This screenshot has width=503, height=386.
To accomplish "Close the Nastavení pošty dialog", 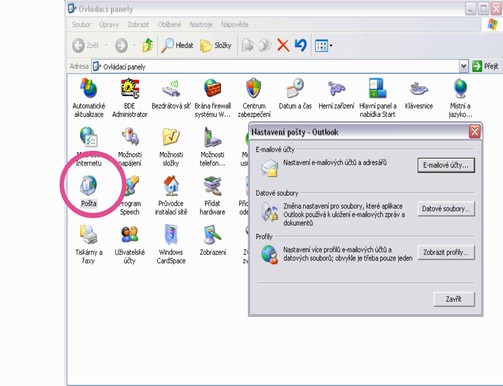I will click(x=475, y=132).
